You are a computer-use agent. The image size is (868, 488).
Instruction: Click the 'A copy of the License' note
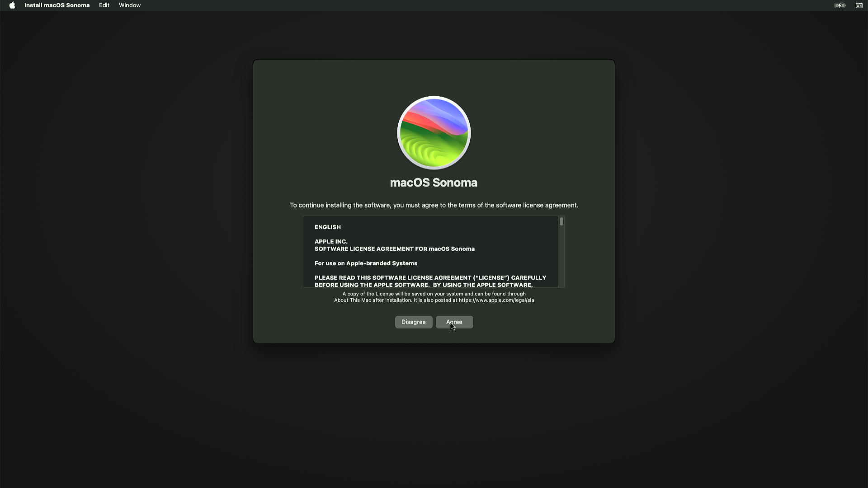coord(434,294)
